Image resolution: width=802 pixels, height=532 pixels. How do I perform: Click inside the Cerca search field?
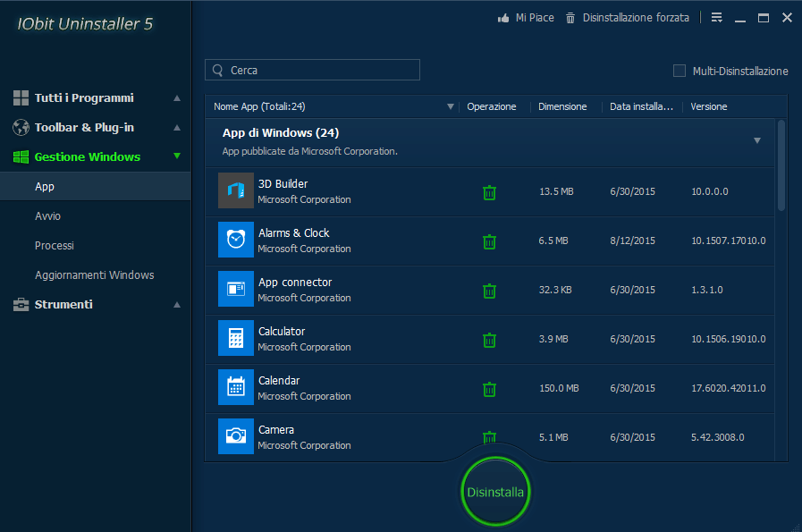[322, 70]
